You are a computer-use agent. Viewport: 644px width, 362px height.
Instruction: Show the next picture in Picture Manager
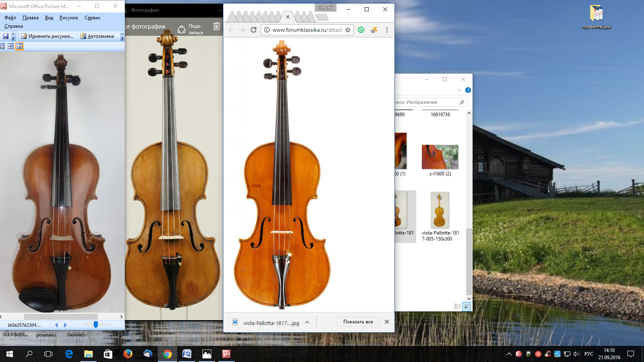(x=65, y=325)
